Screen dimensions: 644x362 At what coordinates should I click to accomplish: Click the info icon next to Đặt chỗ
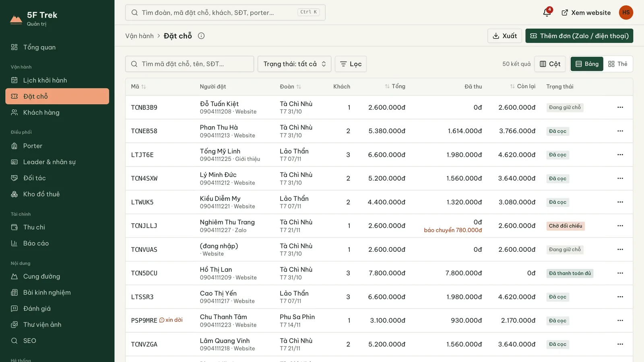[201, 36]
